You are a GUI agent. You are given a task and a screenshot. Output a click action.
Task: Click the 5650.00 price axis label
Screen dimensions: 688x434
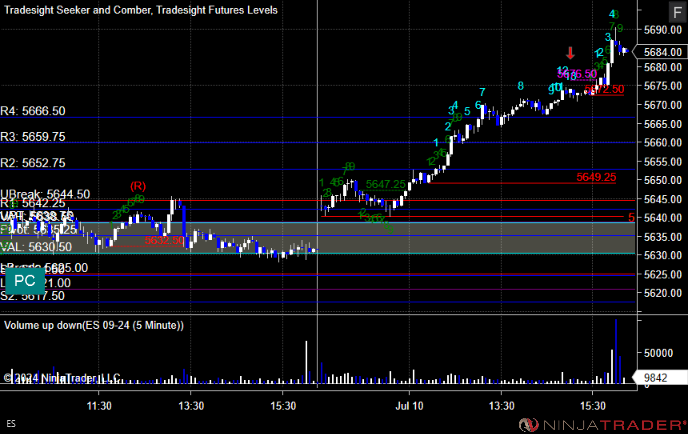pos(663,180)
